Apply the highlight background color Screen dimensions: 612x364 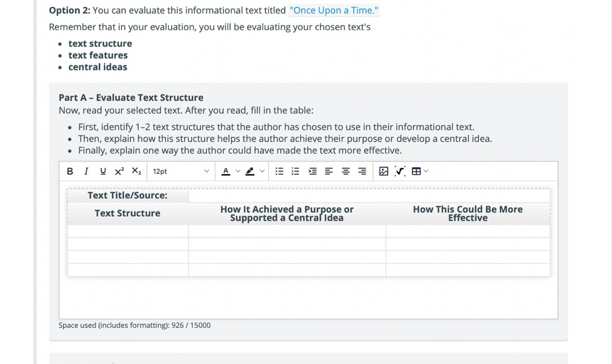click(250, 171)
